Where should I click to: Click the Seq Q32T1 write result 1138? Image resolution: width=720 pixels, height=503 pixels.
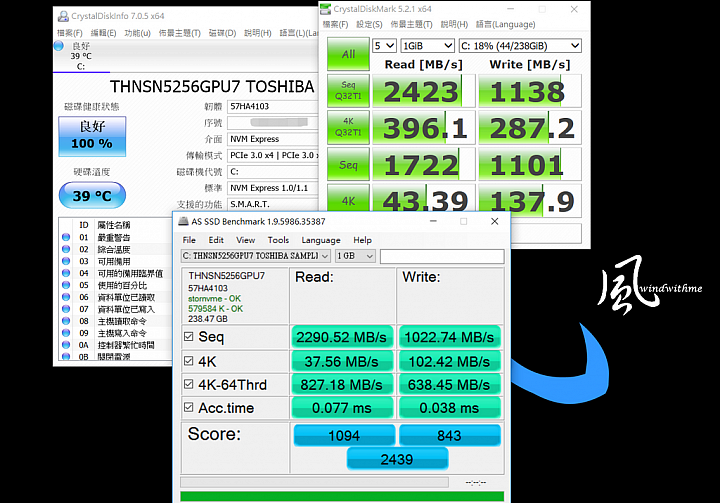pyautogui.click(x=529, y=91)
